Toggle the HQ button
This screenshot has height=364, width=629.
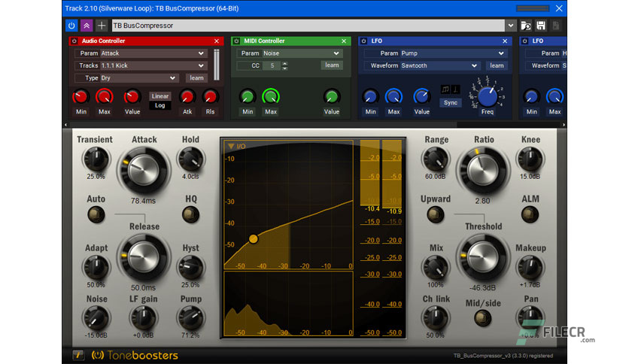click(190, 215)
